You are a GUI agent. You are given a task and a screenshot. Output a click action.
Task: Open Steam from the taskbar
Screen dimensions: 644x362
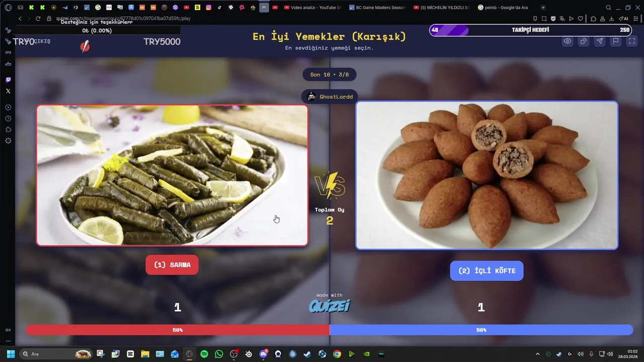pos(307,354)
